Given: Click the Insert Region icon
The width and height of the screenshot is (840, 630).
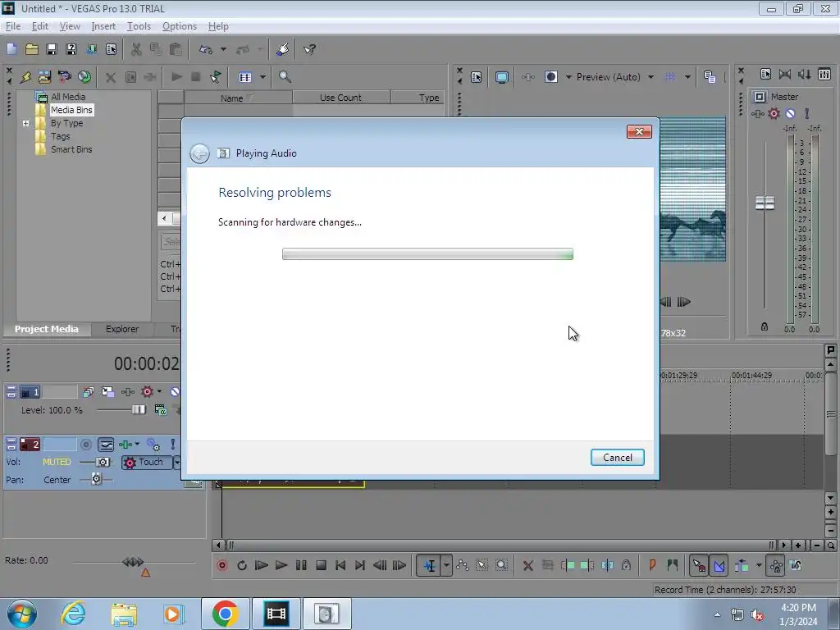Looking at the screenshot, I should point(673,565).
